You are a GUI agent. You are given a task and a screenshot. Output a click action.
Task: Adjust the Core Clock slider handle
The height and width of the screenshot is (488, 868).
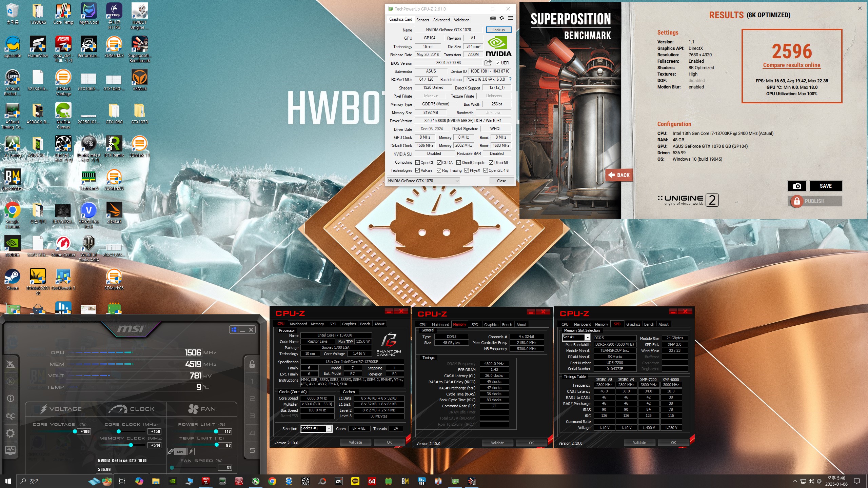(119, 431)
